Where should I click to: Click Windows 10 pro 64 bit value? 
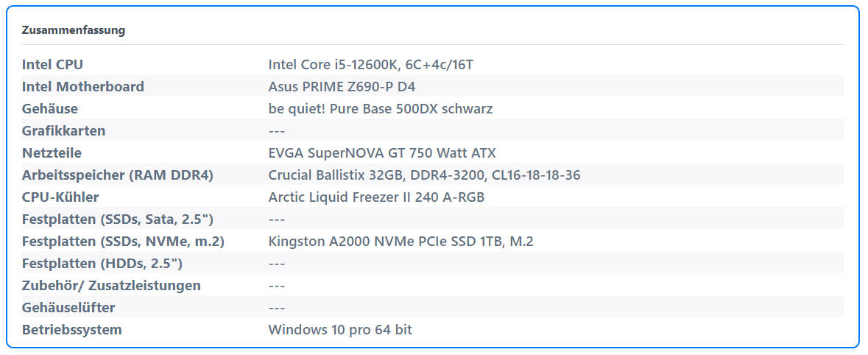(x=340, y=331)
